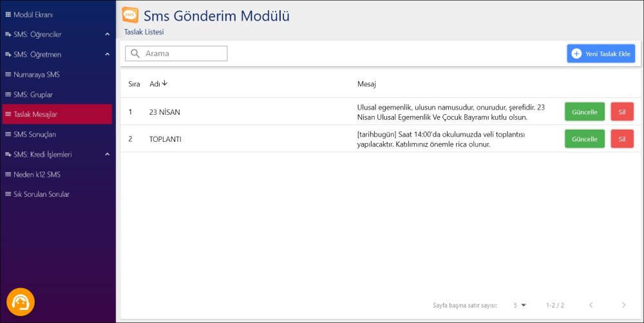Open the Numaraya SMS menu item

coord(37,75)
